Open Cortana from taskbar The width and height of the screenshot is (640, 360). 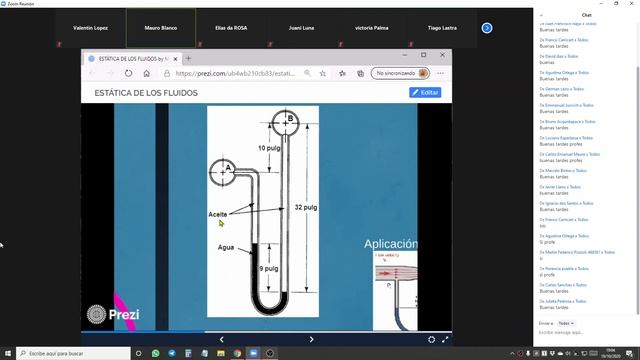tap(138, 353)
